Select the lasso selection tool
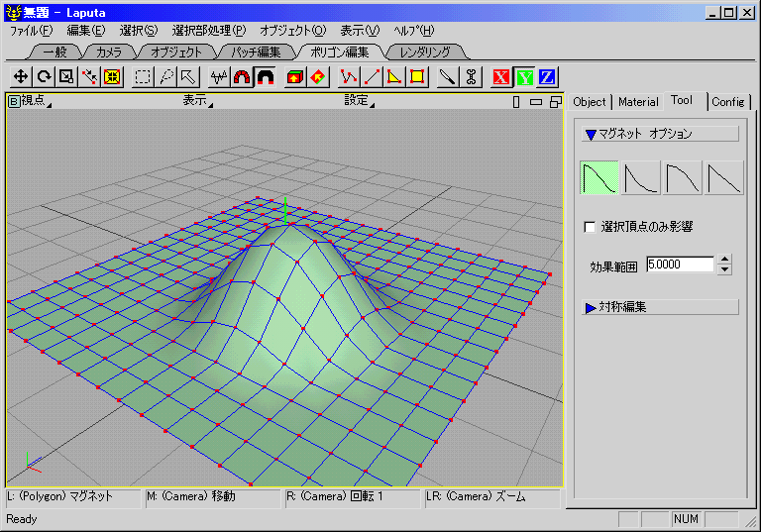This screenshot has height=532, width=761. click(x=165, y=76)
